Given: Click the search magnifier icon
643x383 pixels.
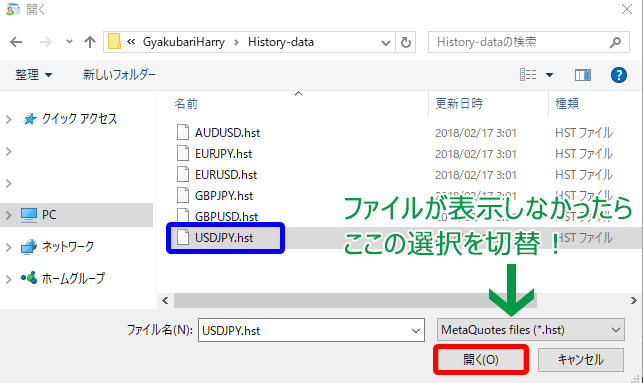Looking at the screenshot, I should 616,42.
